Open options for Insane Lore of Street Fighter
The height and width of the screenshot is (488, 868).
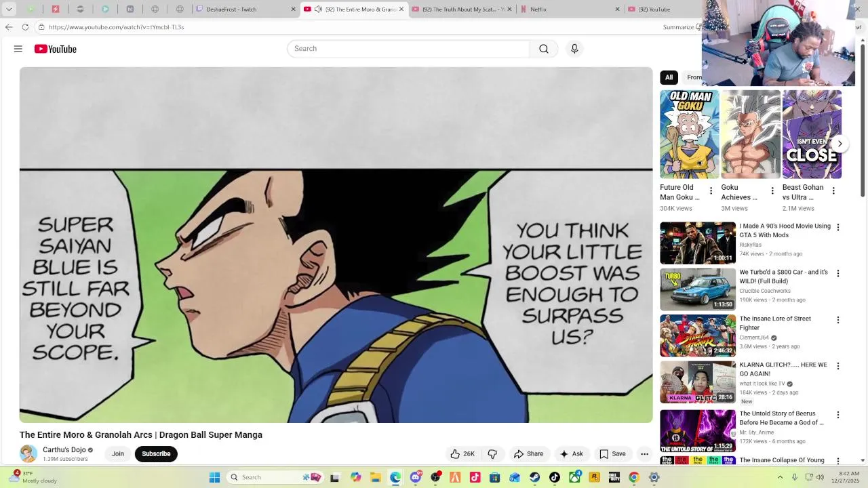pos(837,320)
